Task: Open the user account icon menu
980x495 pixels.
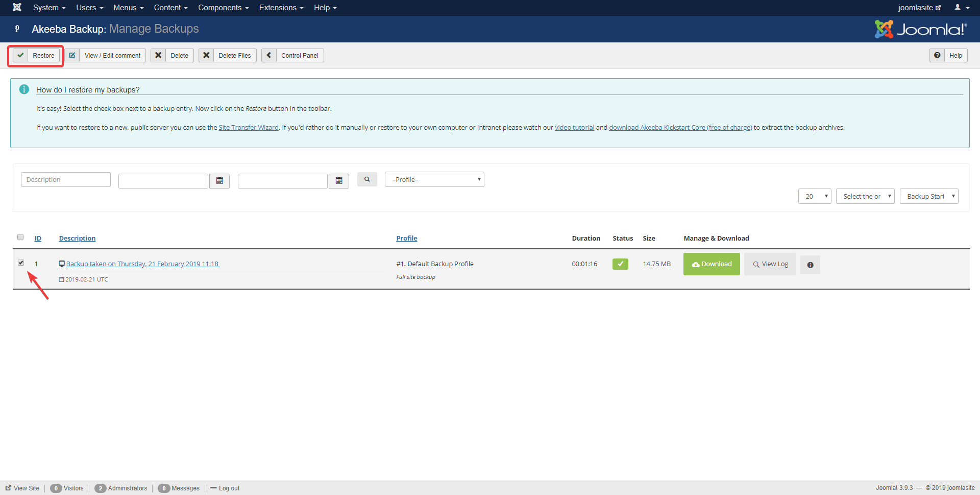Action: [x=961, y=8]
